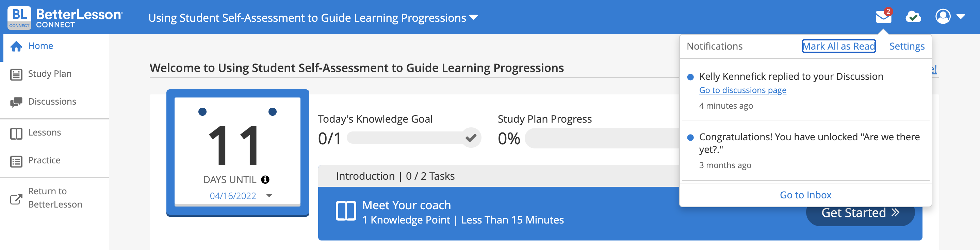Image resolution: width=980 pixels, height=250 pixels.
Task: Select Lessons in the sidebar
Action: (x=45, y=132)
